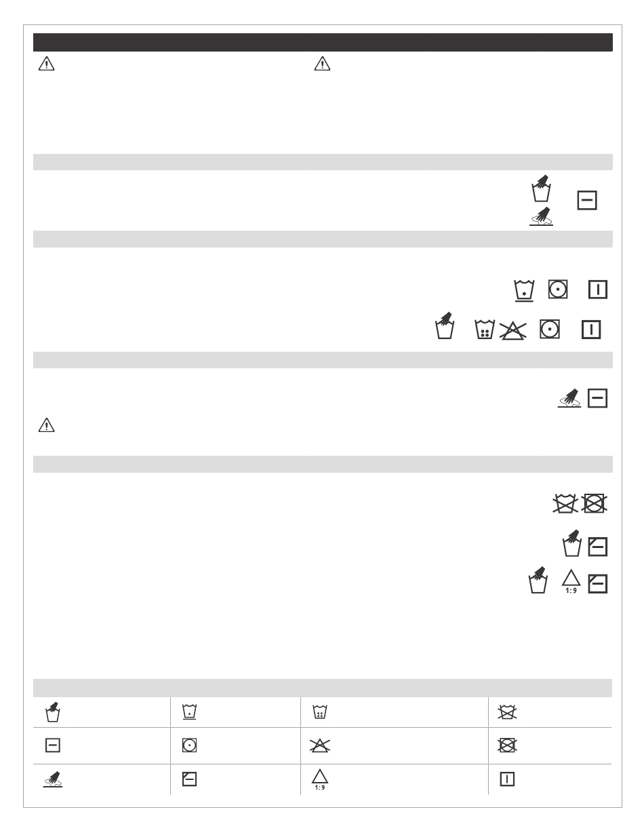
Task: Pick the crossed-out wash tub icon in the legend
Action: click(506, 712)
